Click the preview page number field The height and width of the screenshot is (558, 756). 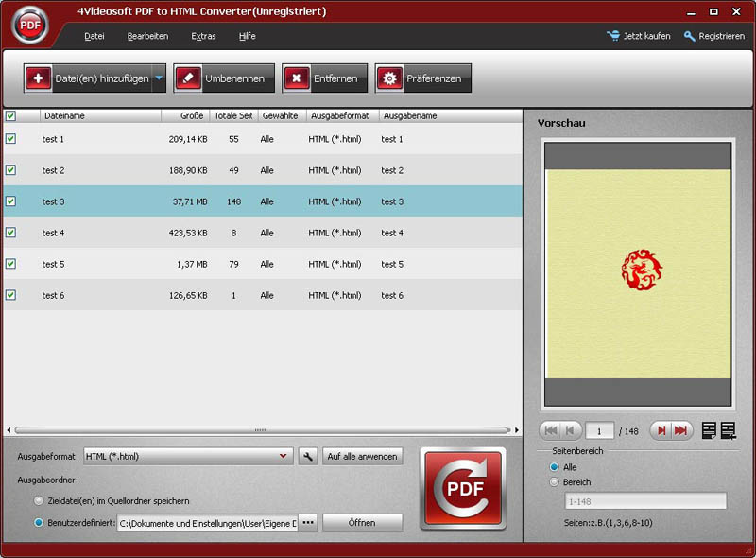599,430
